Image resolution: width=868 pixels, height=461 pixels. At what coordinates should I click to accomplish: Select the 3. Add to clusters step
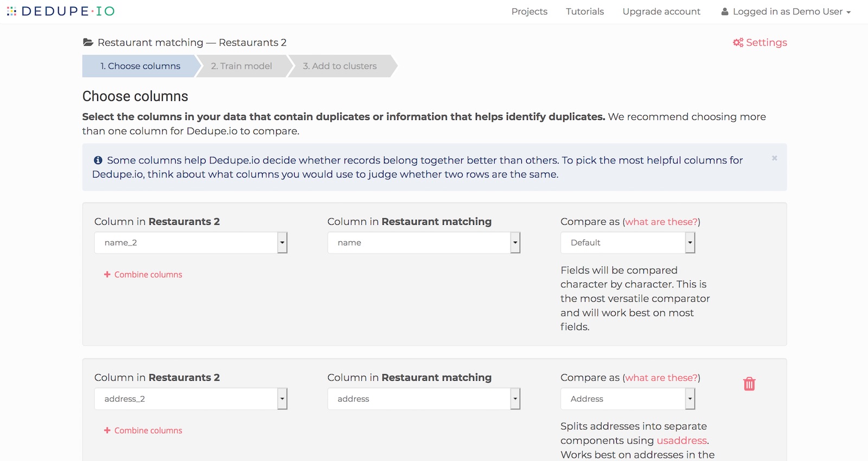[x=340, y=66]
